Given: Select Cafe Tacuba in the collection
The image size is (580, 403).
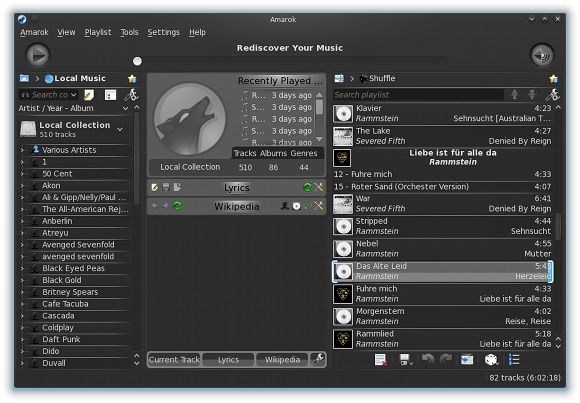Looking at the screenshot, I should [x=65, y=304].
